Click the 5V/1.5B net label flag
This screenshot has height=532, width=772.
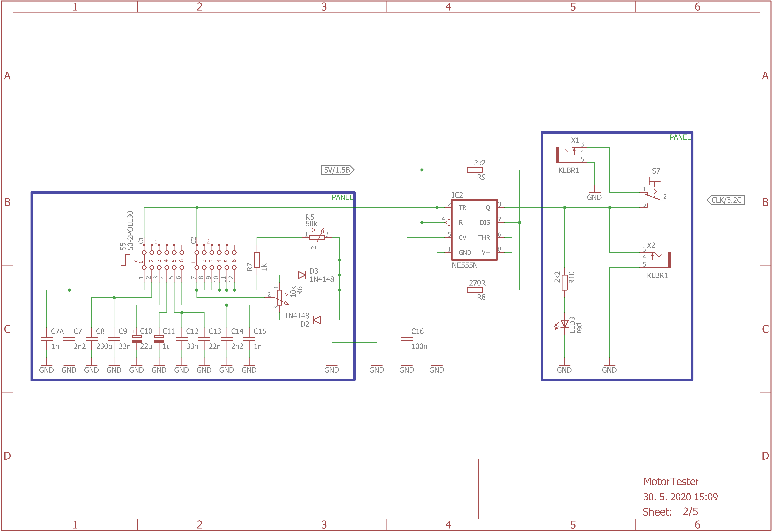(x=337, y=170)
